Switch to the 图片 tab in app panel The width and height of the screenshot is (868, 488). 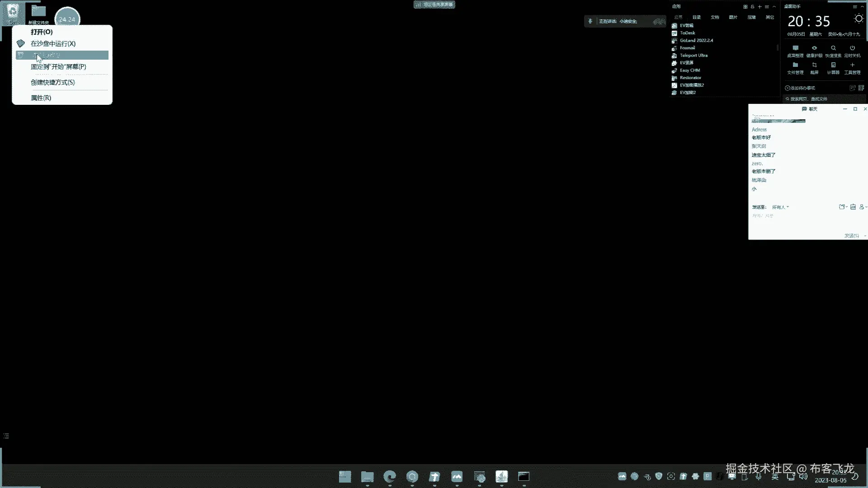[x=733, y=17]
